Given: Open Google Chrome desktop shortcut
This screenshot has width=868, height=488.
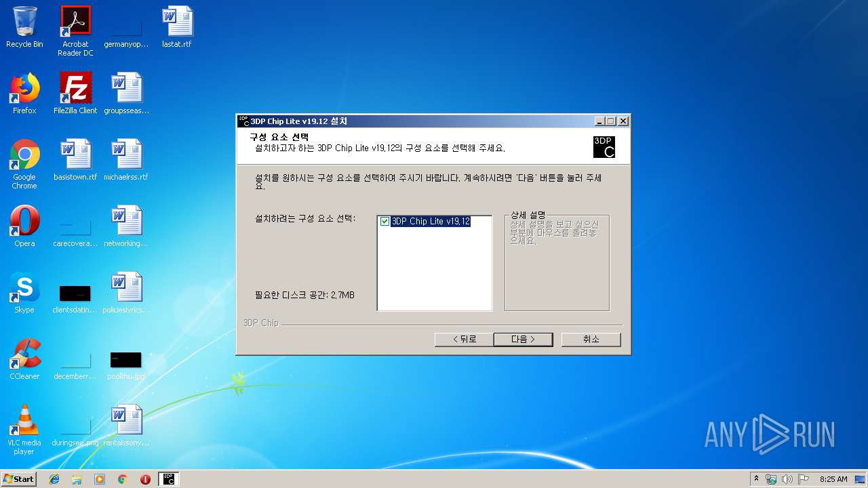Looking at the screenshot, I should [x=24, y=165].
